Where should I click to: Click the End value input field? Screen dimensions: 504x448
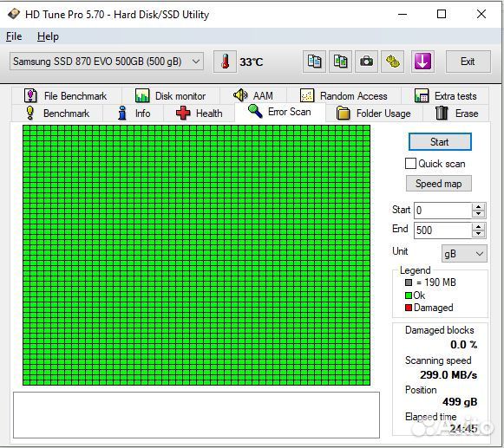point(442,230)
